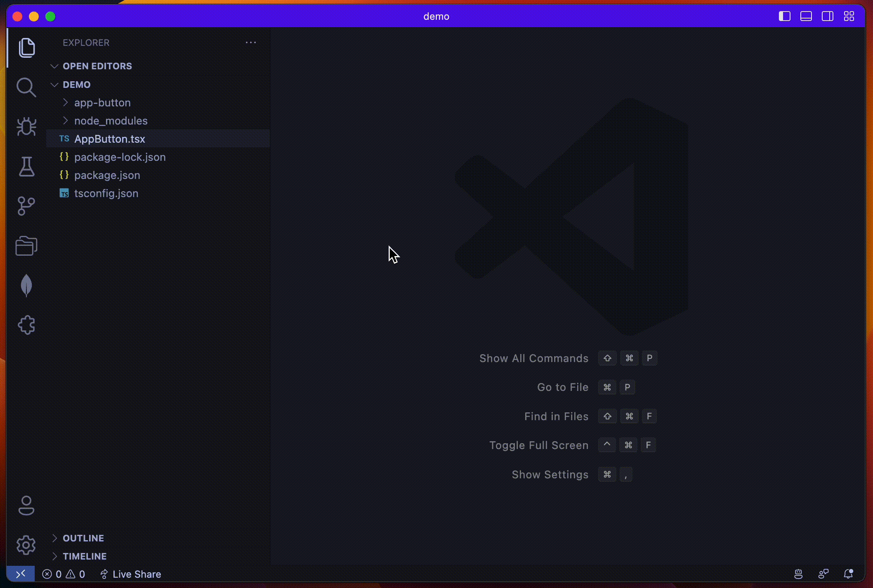Toggle the primary side bar visibility

tap(784, 16)
